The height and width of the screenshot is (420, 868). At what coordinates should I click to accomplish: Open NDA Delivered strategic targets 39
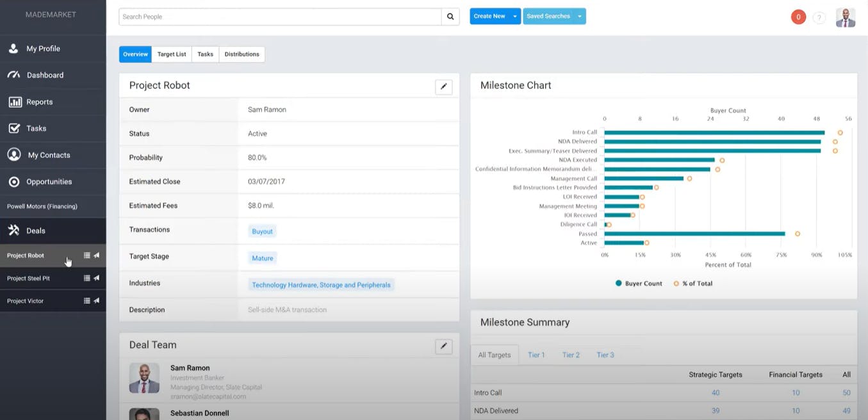(716, 410)
